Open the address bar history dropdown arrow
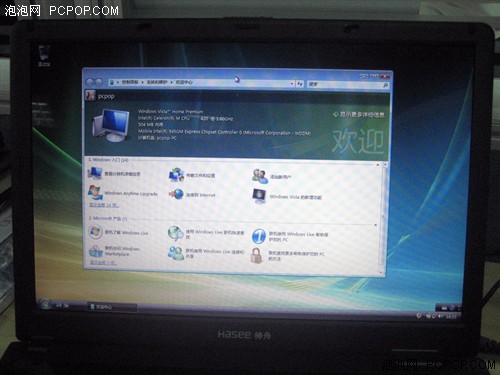The height and width of the screenshot is (375, 500). (292, 84)
